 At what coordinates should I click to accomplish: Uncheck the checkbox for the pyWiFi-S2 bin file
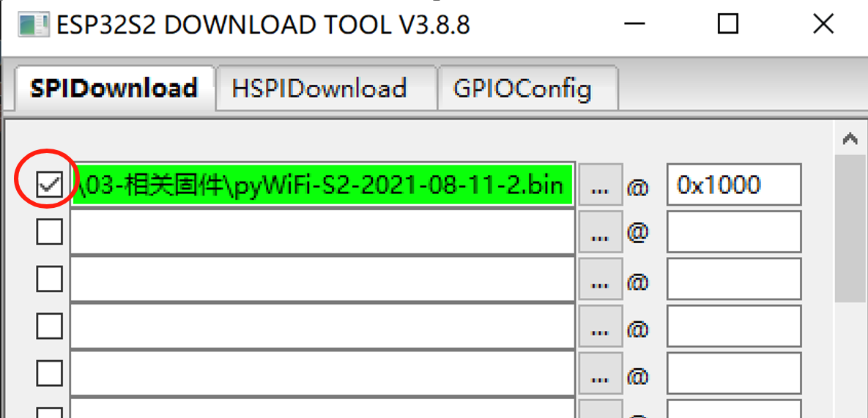click(x=49, y=184)
